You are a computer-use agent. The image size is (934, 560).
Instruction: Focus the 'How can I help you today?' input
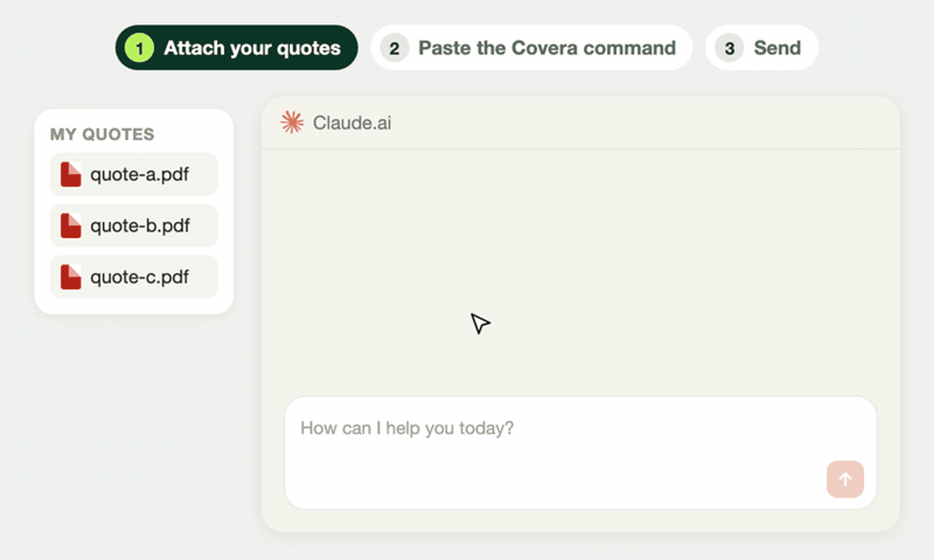tap(580, 453)
